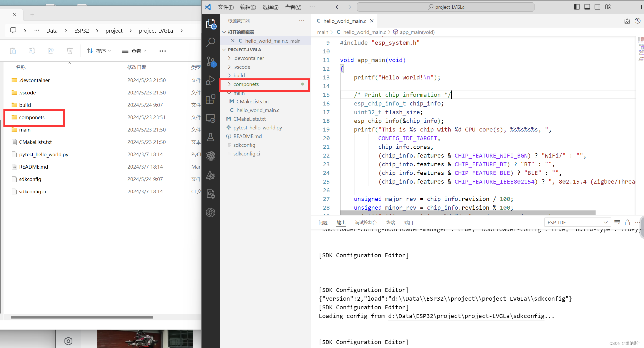This screenshot has width=644, height=348.
Task: Click project breadcrumb in File Explorer
Action: [114, 31]
